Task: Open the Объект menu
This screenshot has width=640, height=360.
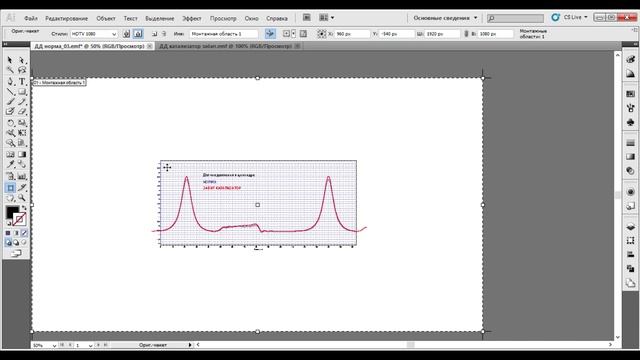Action: point(106,18)
